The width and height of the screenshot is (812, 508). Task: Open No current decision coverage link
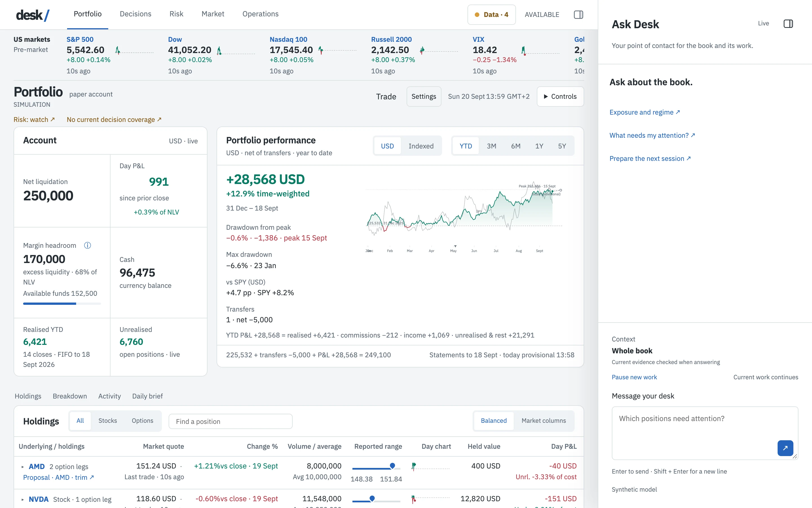click(114, 119)
